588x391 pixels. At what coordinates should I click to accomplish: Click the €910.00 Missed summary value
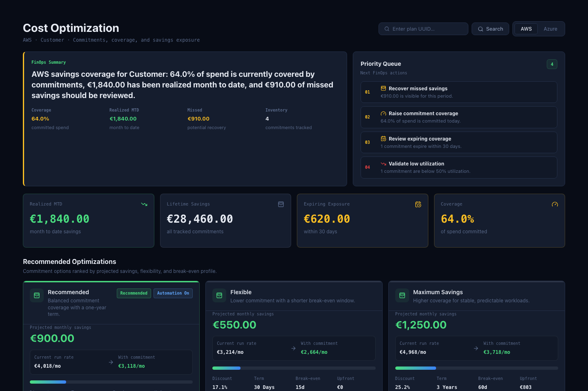(198, 119)
